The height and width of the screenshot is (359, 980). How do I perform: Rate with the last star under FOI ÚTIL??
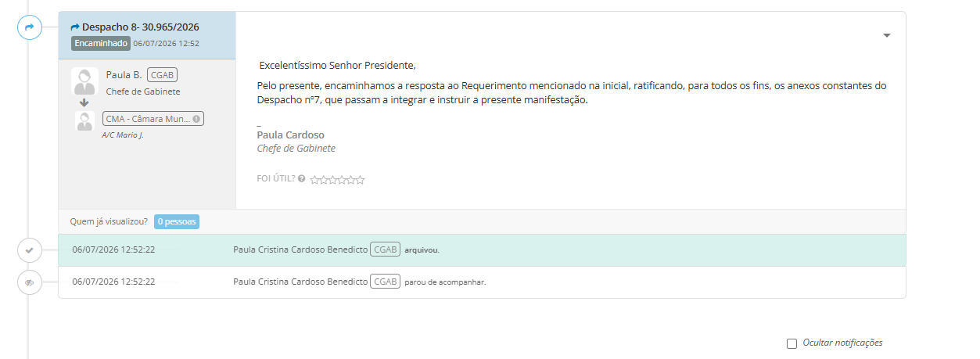361,180
